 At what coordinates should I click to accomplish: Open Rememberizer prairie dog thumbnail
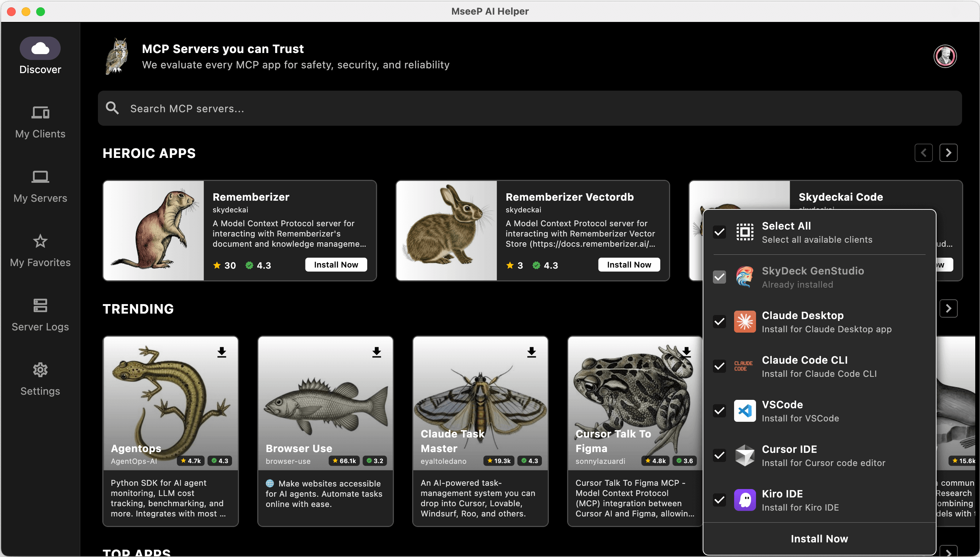click(x=154, y=231)
